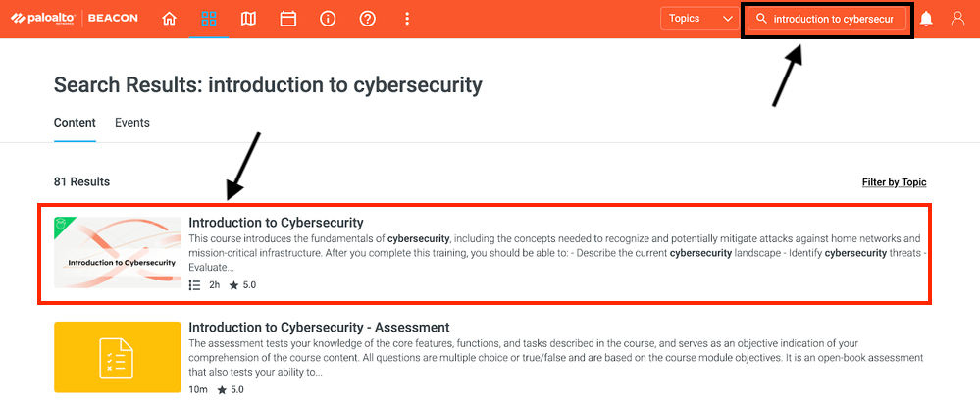View notifications via the bell icon
Viewport: 980px width, 408px height.
click(x=926, y=19)
